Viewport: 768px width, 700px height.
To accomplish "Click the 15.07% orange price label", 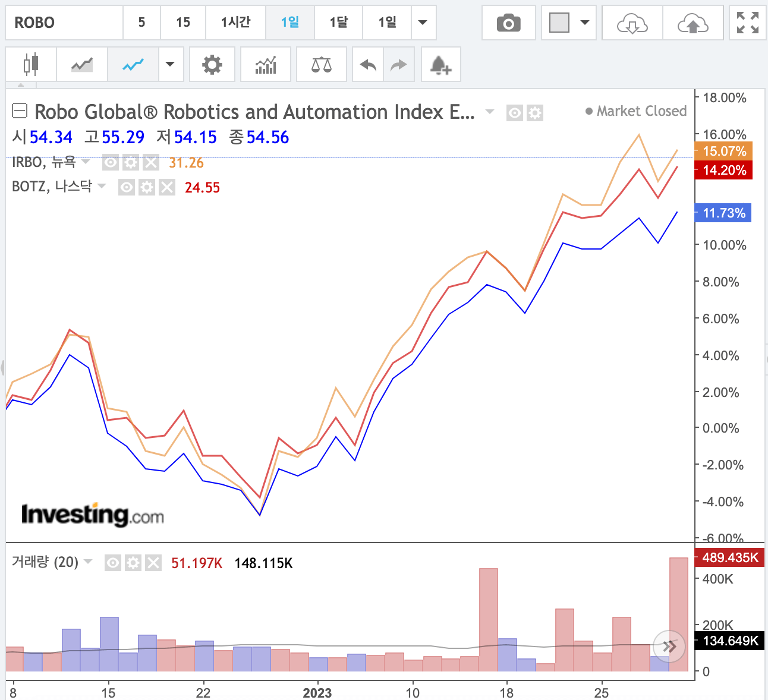I will click(x=724, y=151).
